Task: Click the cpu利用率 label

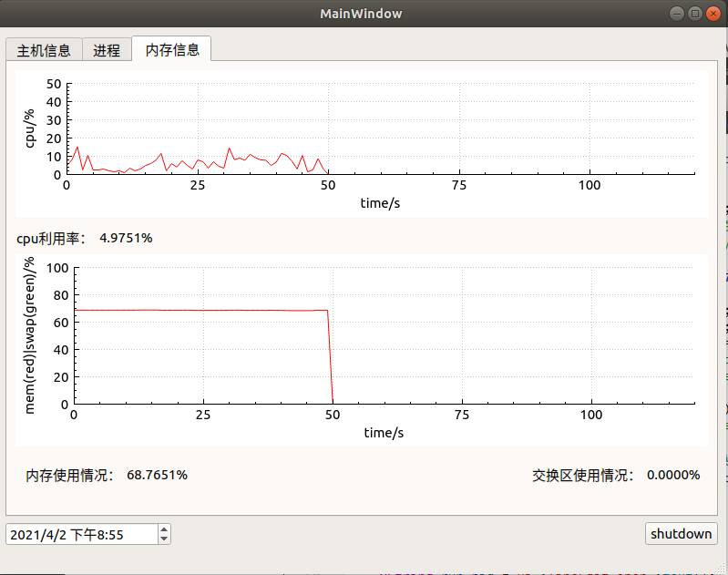Action: [51, 238]
